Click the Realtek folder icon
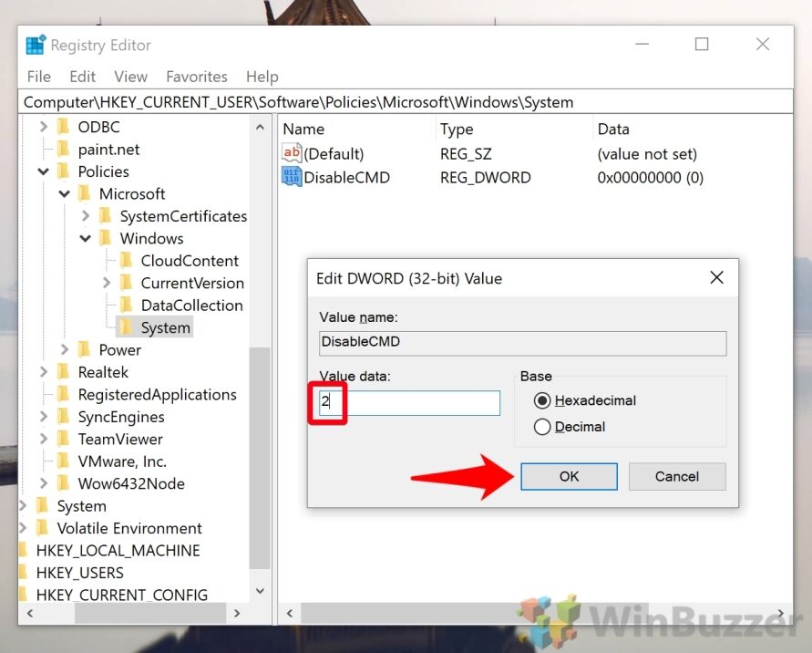 click(63, 371)
